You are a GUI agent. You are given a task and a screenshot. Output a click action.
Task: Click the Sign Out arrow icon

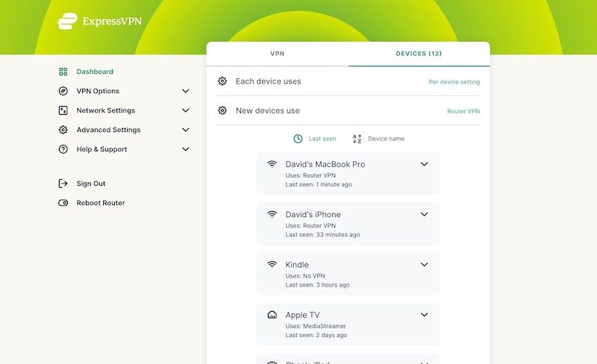[x=63, y=183]
